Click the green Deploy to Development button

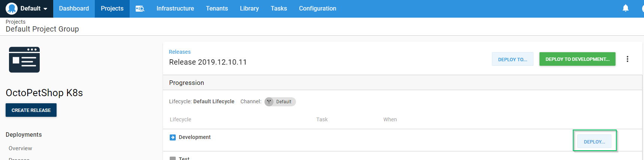577,59
